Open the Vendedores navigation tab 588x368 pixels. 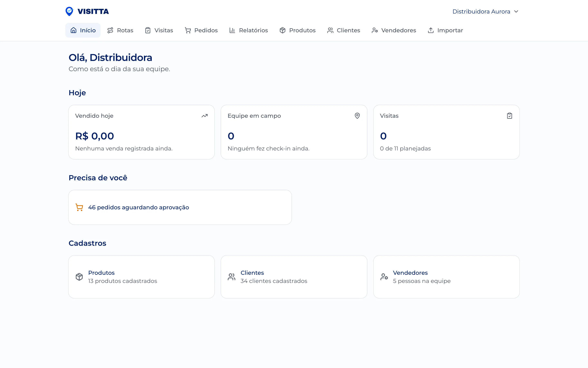(x=394, y=30)
